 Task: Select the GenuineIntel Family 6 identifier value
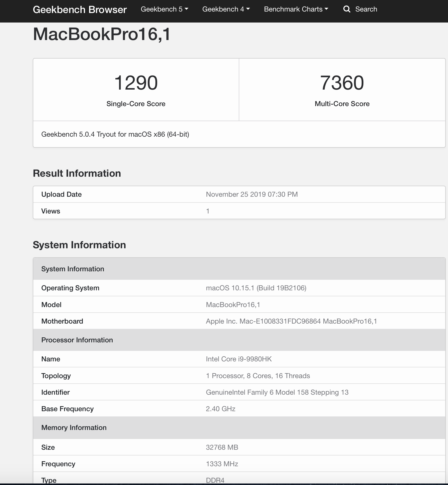[277, 392]
